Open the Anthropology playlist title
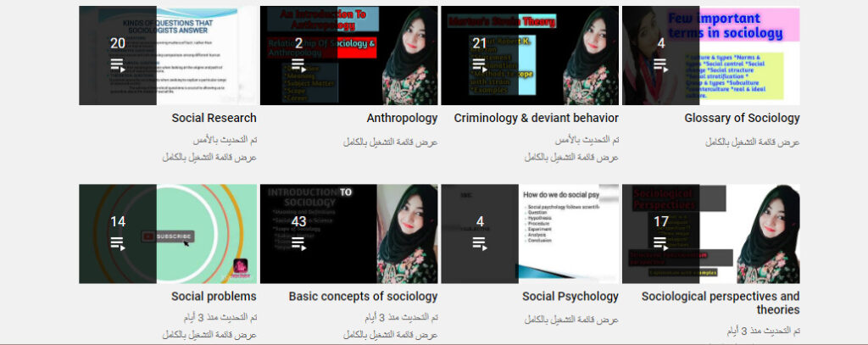The image size is (868, 345). pos(402,119)
